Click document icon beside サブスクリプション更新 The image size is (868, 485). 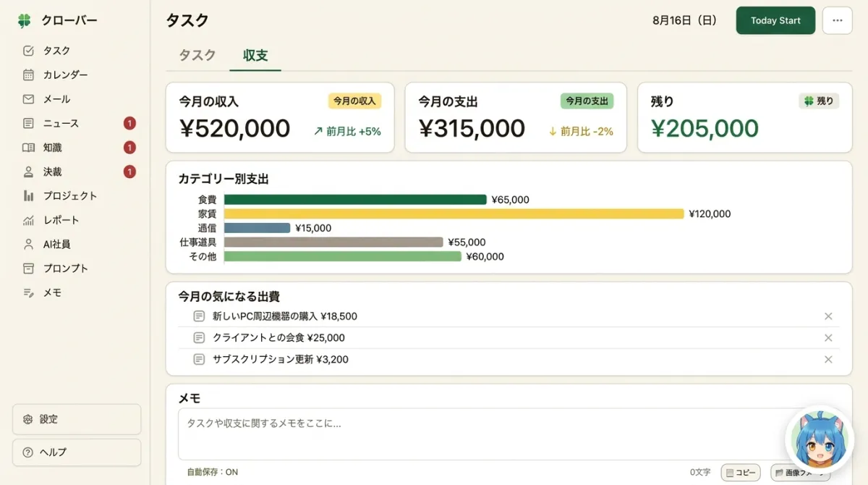(199, 359)
